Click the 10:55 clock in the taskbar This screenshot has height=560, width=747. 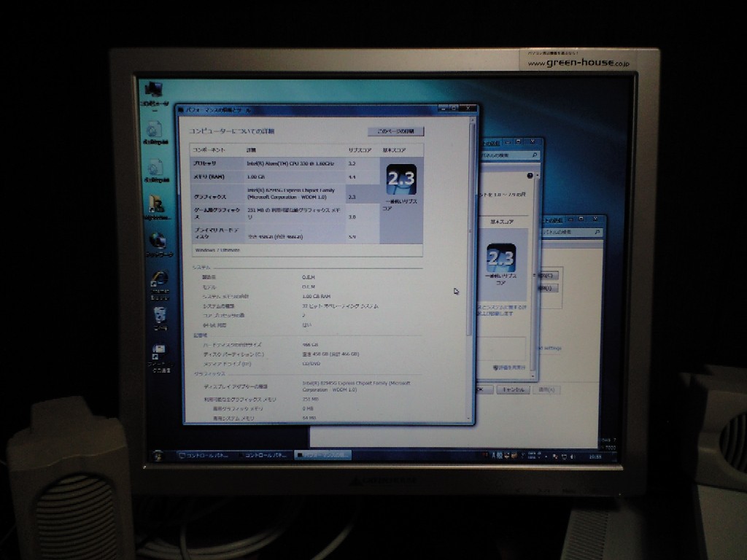coord(595,456)
